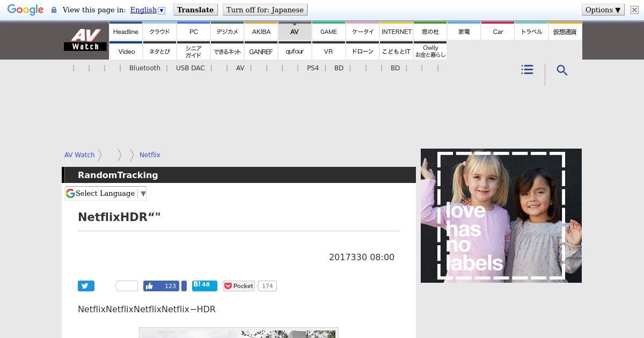Click the AV link in the category bar
The height and width of the screenshot is (338, 644).
point(240,68)
